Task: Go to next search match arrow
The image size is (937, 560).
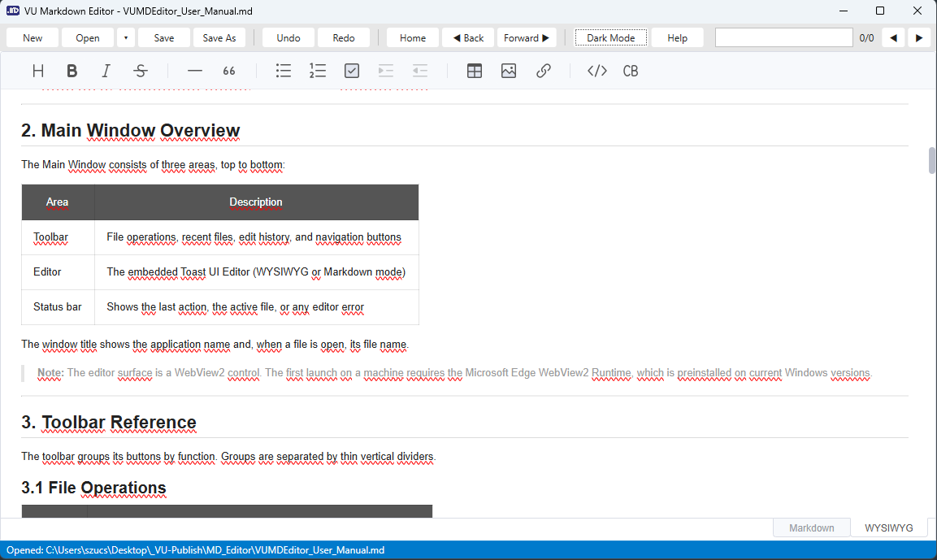Action: pos(919,37)
